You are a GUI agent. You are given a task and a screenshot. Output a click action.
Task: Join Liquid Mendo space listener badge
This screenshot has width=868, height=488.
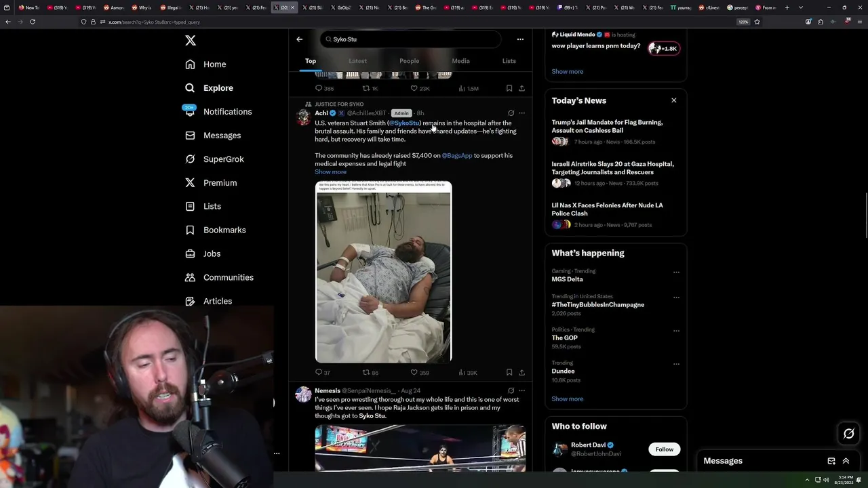[x=664, y=48]
